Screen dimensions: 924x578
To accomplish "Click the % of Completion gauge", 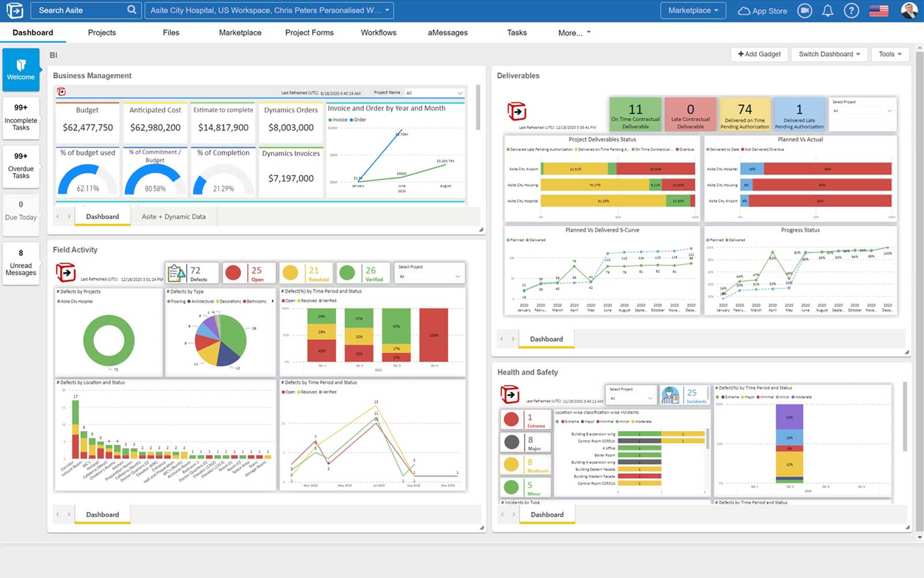I will [x=223, y=179].
